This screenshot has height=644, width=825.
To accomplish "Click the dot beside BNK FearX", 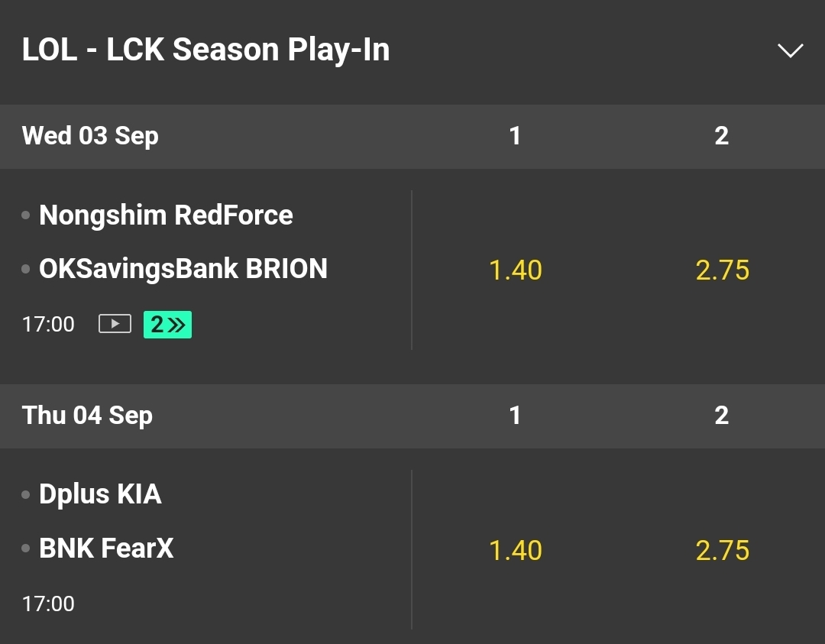I will 26,548.
